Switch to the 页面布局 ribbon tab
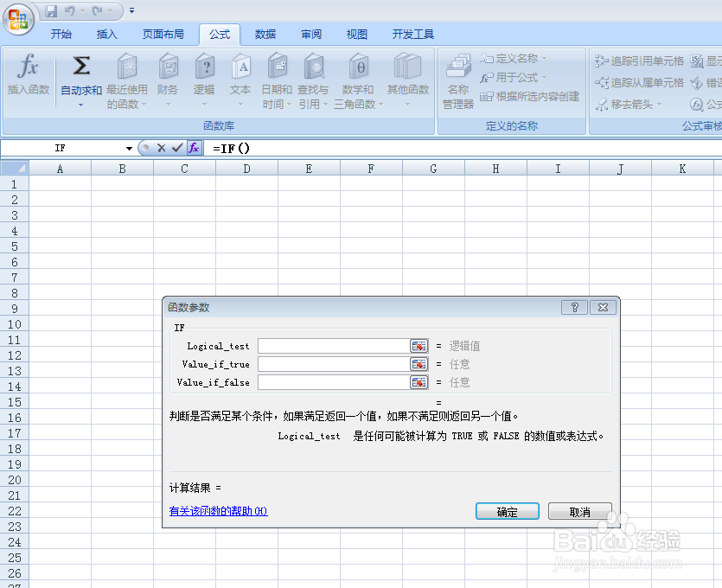Image resolution: width=722 pixels, height=588 pixels. click(x=163, y=34)
